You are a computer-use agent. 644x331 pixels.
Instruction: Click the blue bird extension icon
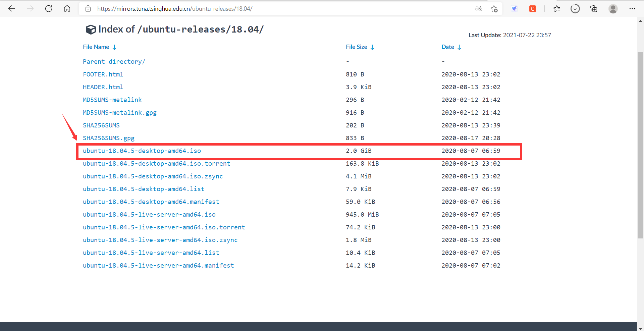[x=514, y=9]
